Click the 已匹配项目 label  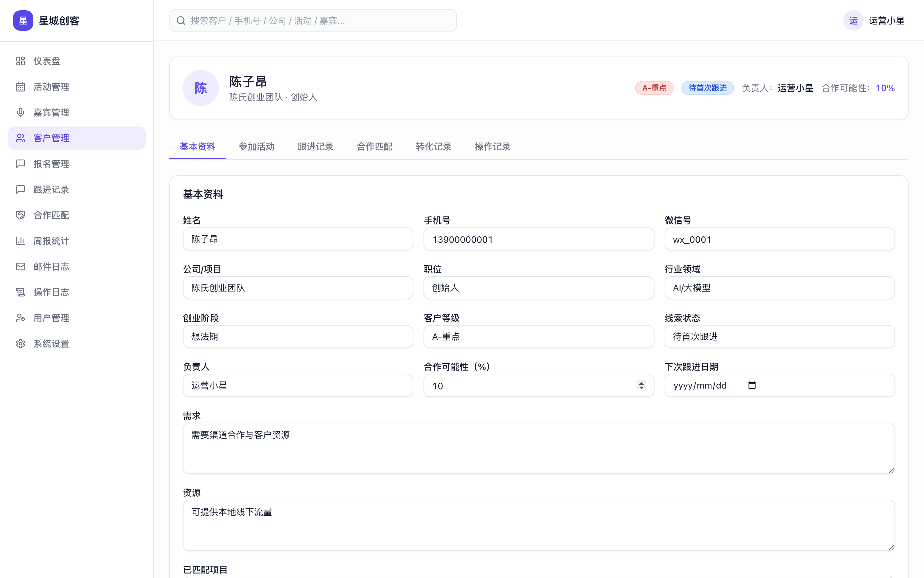[205, 570]
